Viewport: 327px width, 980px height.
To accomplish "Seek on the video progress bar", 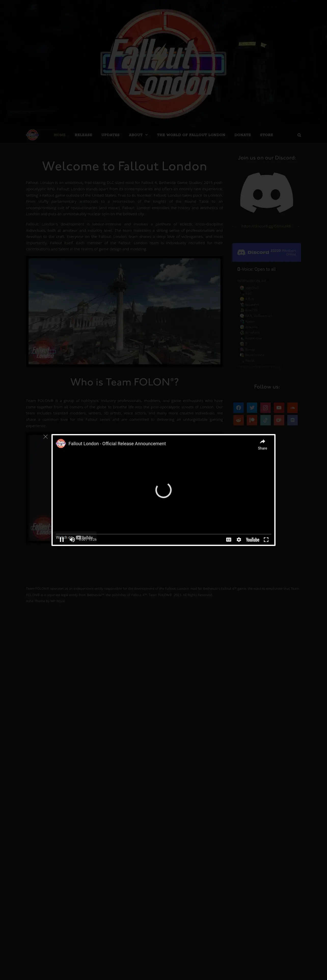I will (163, 534).
